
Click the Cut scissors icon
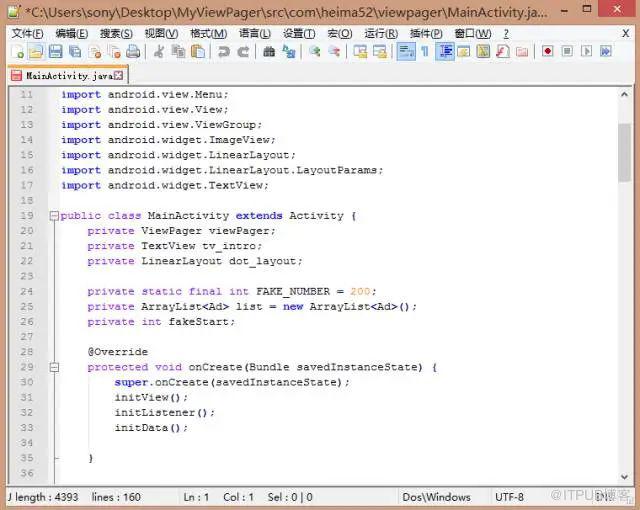(x=159, y=52)
